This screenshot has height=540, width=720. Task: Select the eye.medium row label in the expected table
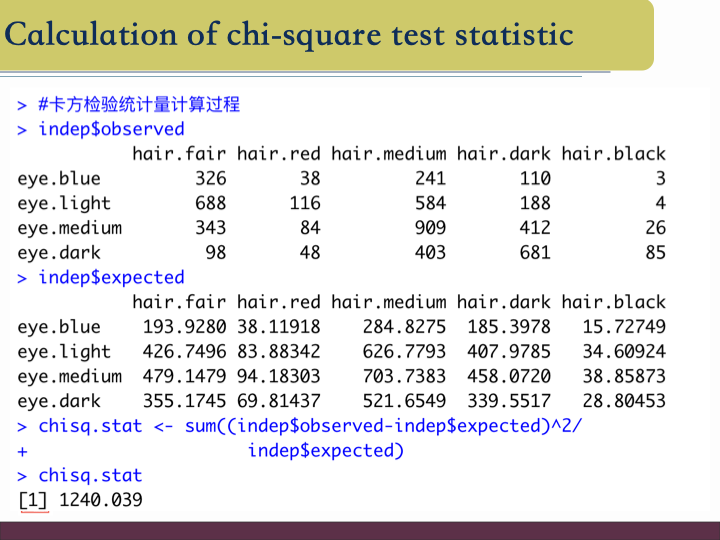point(69,376)
